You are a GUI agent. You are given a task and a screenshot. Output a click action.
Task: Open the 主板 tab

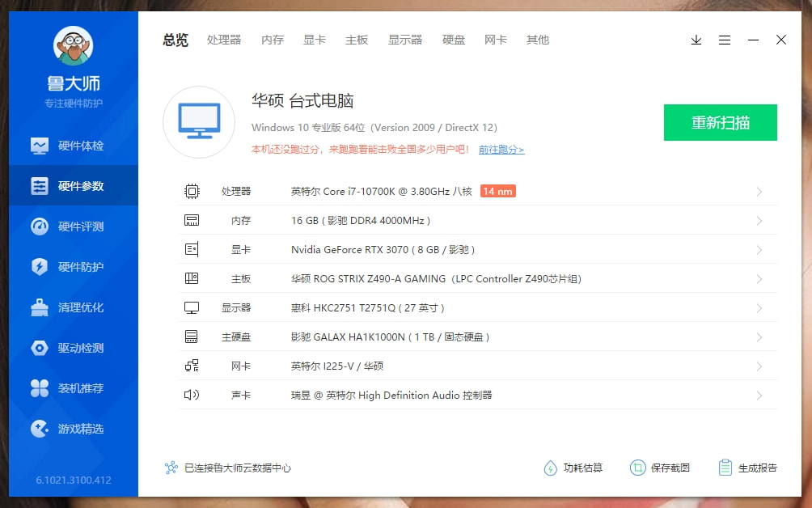tap(356, 40)
